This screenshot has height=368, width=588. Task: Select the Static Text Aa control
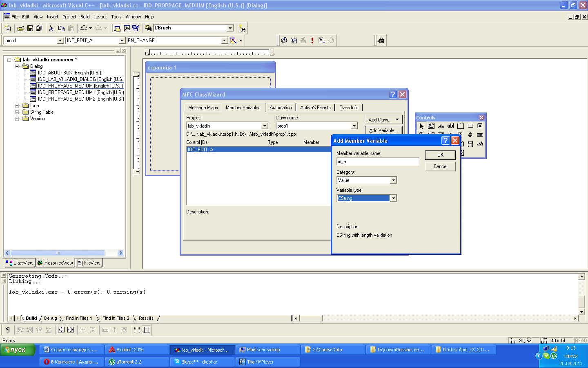click(x=441, y=126)
